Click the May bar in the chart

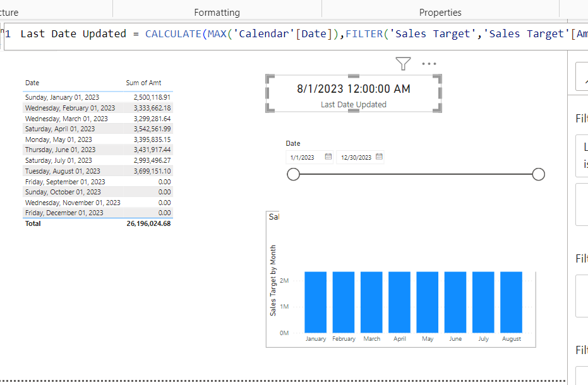coord(428,302)
